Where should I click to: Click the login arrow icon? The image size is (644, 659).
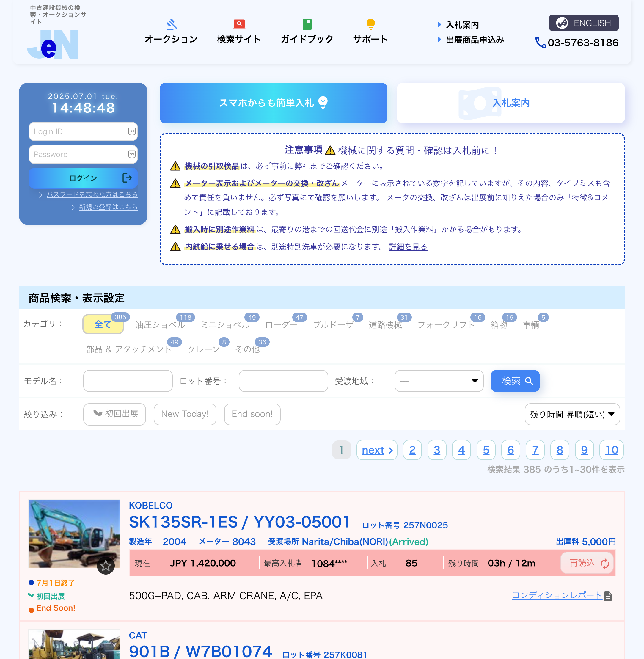click(127, 178)
